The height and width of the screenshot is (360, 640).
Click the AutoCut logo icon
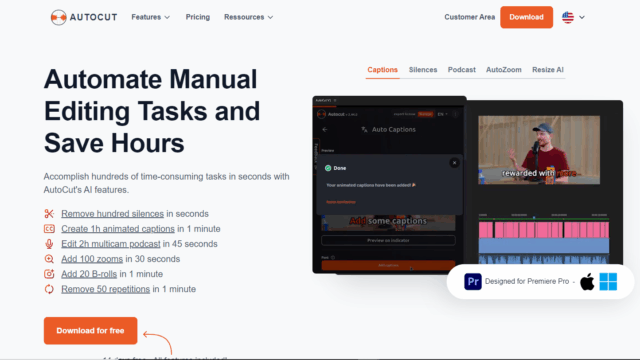pyautogui.click(x=58, y=17)
